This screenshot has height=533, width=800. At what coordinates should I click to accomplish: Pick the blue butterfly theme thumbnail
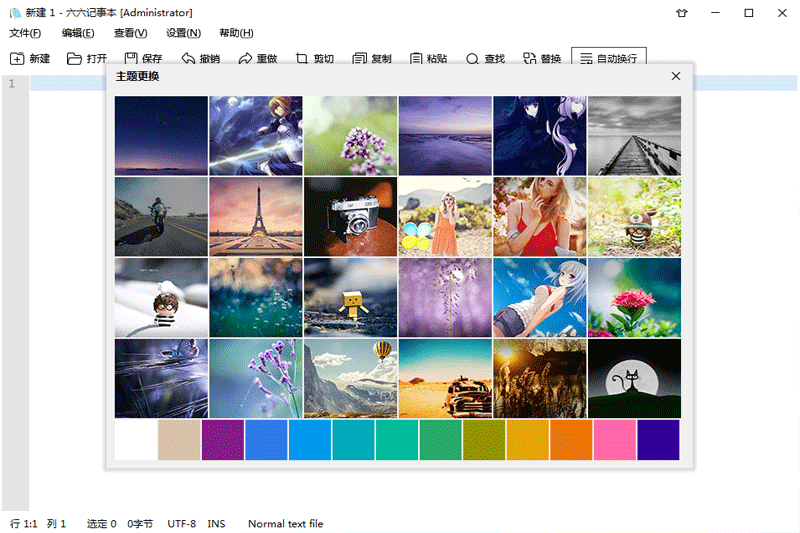[x=161, y=378]
